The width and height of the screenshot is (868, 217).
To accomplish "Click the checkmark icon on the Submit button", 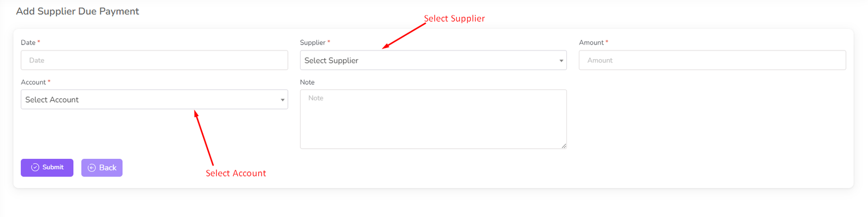I will (35, 168).
